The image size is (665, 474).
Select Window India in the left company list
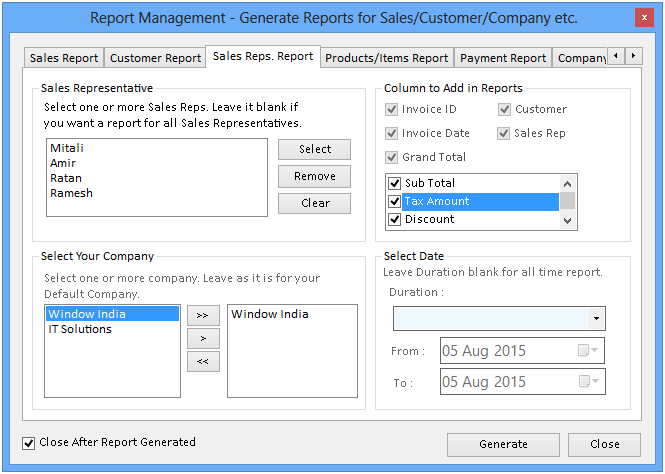tap(112, 314)
